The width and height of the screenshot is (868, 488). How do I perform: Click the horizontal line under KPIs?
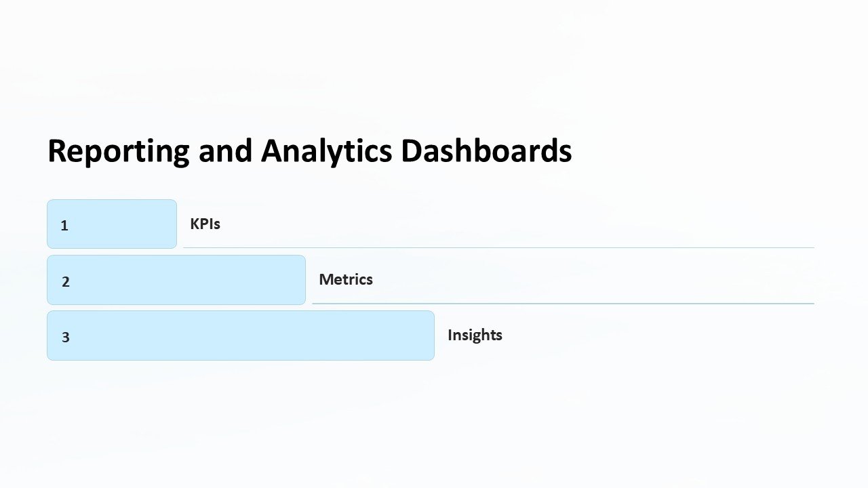pyautogui.click(x=498, y=247)
